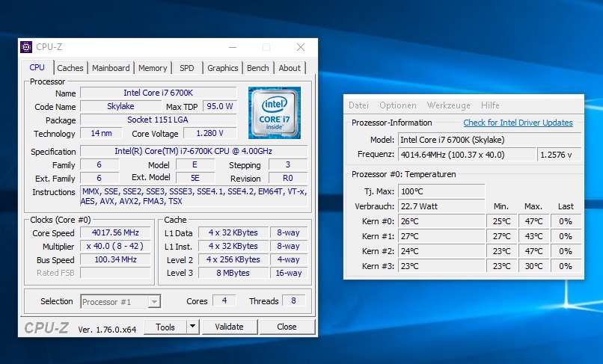Image resolution: width=603 pixels, height=364 pixels.
Task: Click the Core Speed value 4017.56 MHz
Action: click(x=115, y=232)
